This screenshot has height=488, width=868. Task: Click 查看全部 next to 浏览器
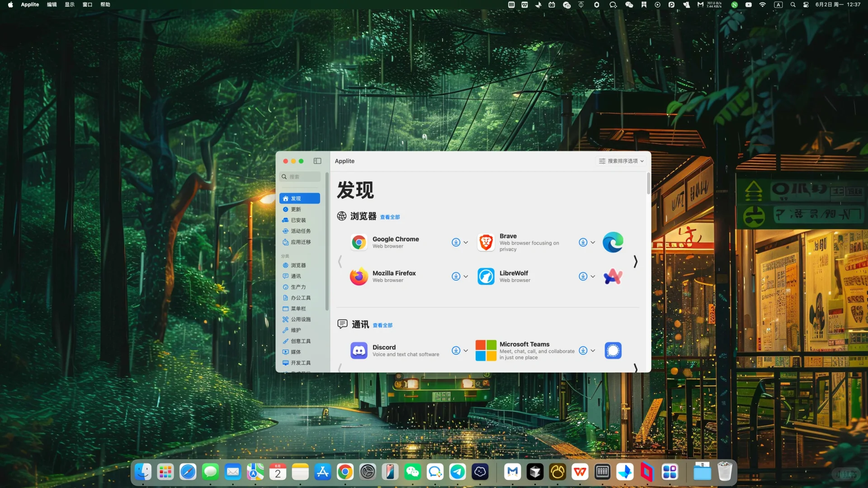(x=390, y=217)
